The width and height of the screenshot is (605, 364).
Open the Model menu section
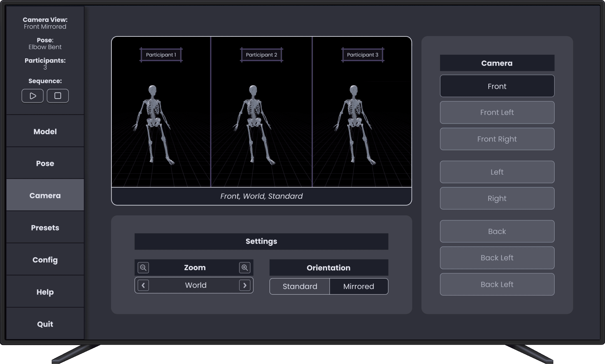(x=45, y=131)
